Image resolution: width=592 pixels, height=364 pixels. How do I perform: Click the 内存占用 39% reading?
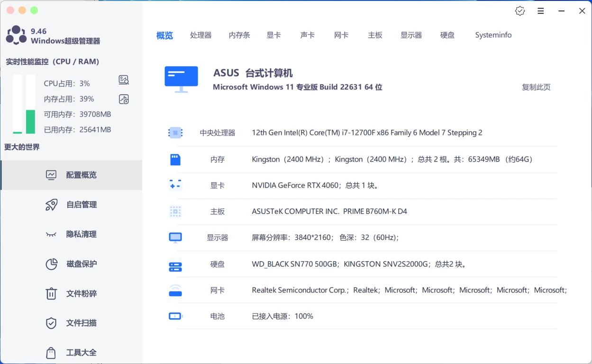click(69, 99)
